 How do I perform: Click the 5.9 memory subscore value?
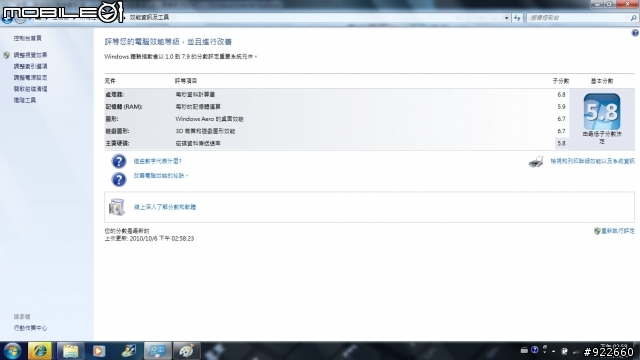coord(562,107)
